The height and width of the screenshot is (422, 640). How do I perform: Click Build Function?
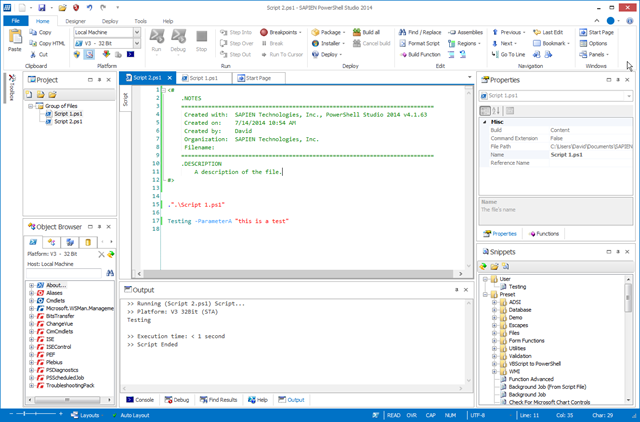tap(420, 54)
